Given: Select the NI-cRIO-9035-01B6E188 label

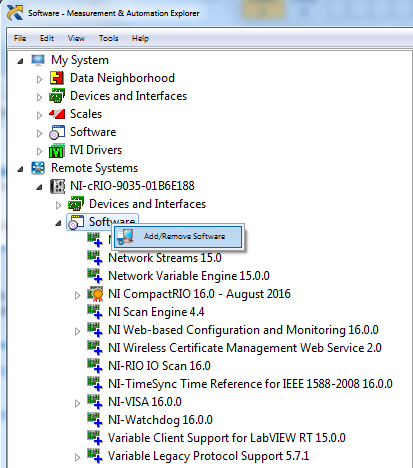Looking at the screenshot, I should [132, 186].
